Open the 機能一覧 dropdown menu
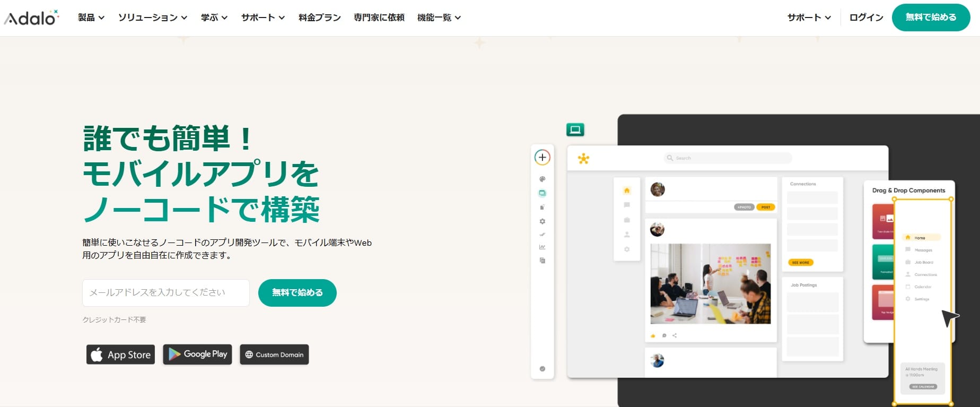This screenshot has width=980, height=407. click(439, 18)
